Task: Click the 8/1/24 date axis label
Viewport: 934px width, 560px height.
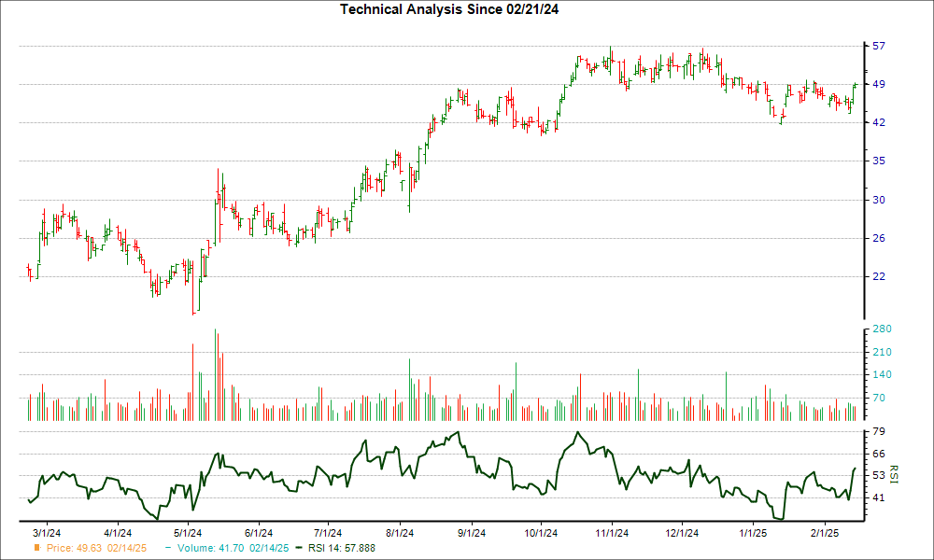Action: click(x=400, y=533)
